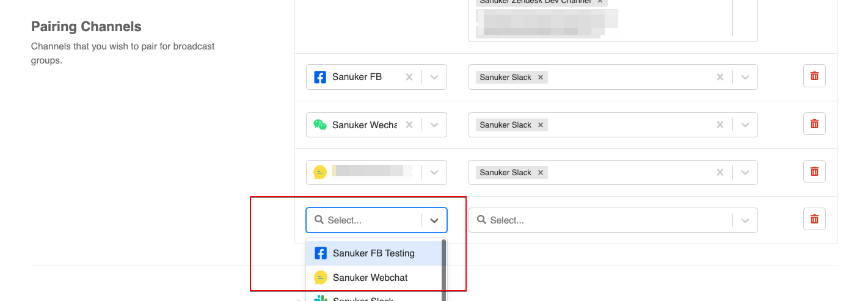Delete the Sanuker Wechat pairing row
The width and height of the screenshot is (868, 301).
point(814,124)
